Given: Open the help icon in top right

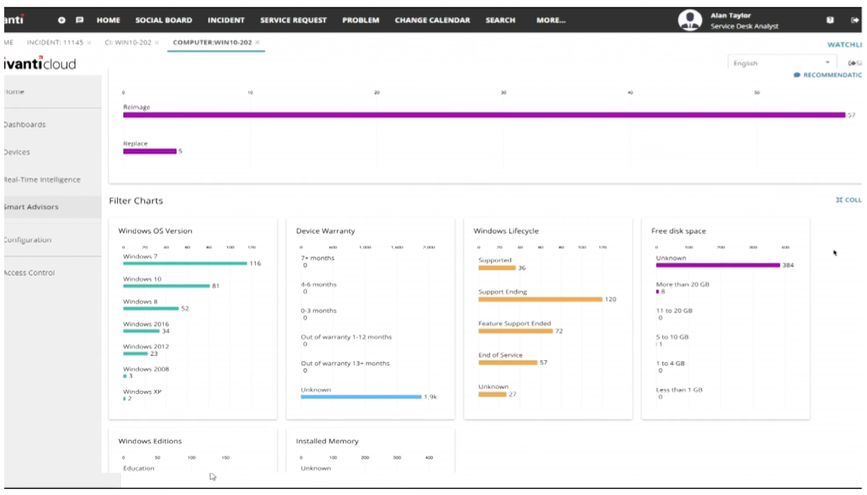Looking at the screenshot, I should (x=829, y=20).
